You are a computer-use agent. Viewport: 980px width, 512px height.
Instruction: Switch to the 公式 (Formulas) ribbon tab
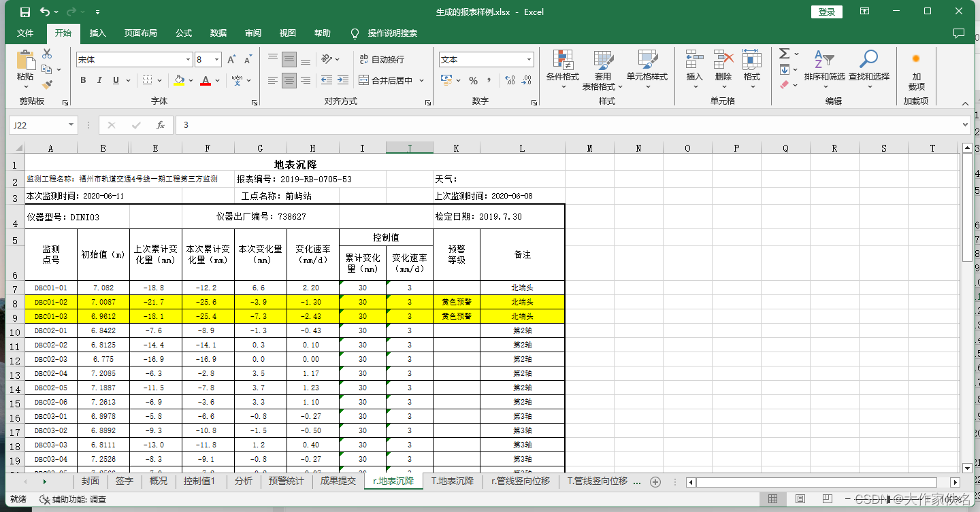tap(184, 33)
